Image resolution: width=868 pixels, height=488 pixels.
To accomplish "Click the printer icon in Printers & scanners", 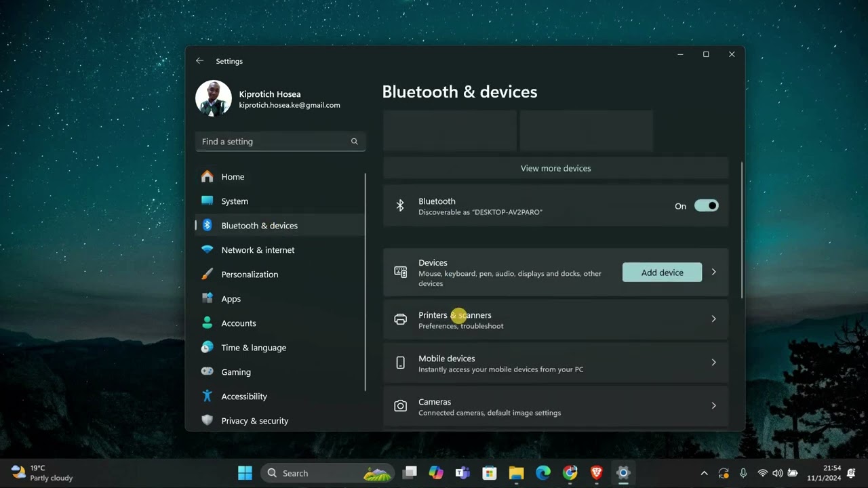I will coord(401,319).
